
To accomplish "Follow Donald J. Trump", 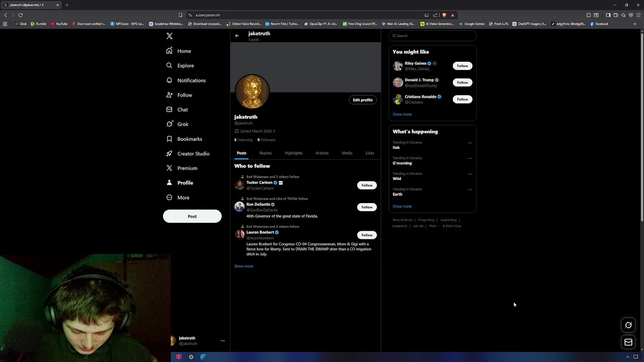I will pyautogui.click(x=462, y=82).
